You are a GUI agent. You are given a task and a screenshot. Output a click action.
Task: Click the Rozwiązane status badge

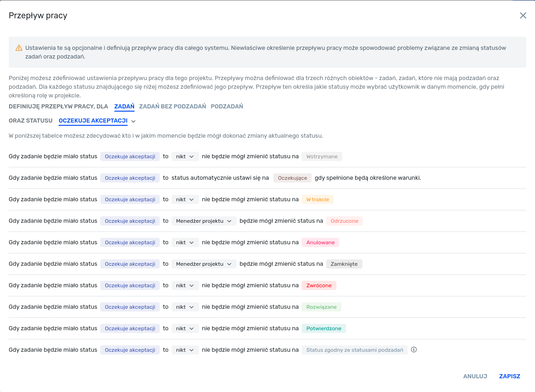tap(321, 307)
